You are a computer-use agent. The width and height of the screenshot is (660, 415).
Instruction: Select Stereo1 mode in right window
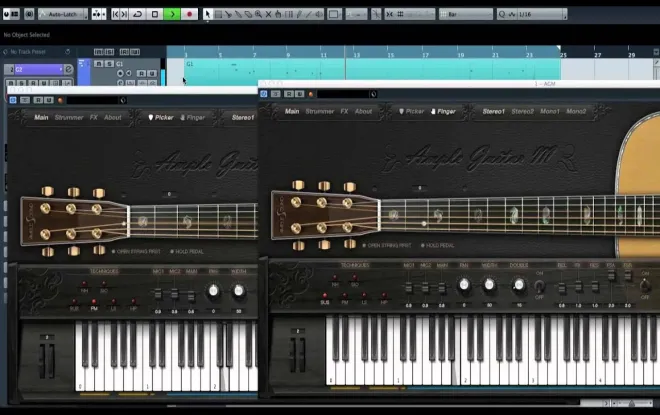pyautogui.click(x=493, y=112)
